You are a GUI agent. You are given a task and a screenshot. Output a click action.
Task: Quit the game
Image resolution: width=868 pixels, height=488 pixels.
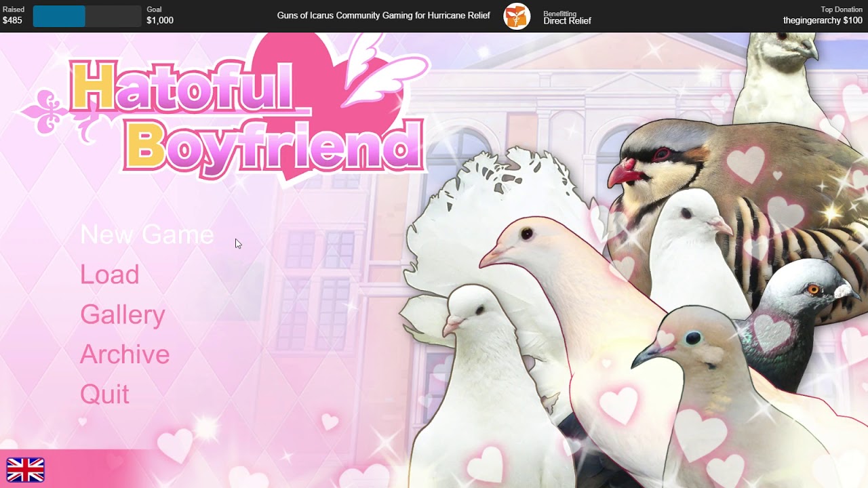[x=104, y=394]
